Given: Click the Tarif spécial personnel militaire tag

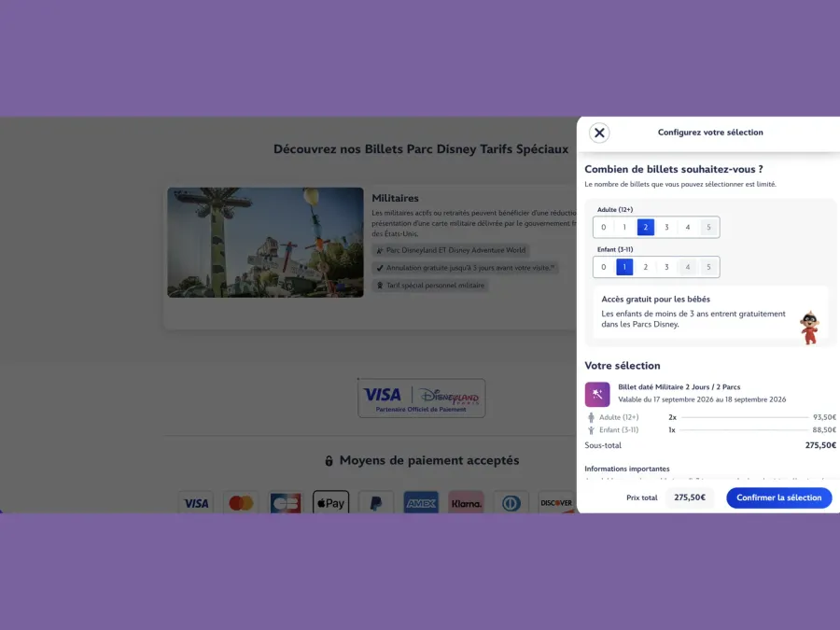Looking at the screenshot, I should [430, 286].
